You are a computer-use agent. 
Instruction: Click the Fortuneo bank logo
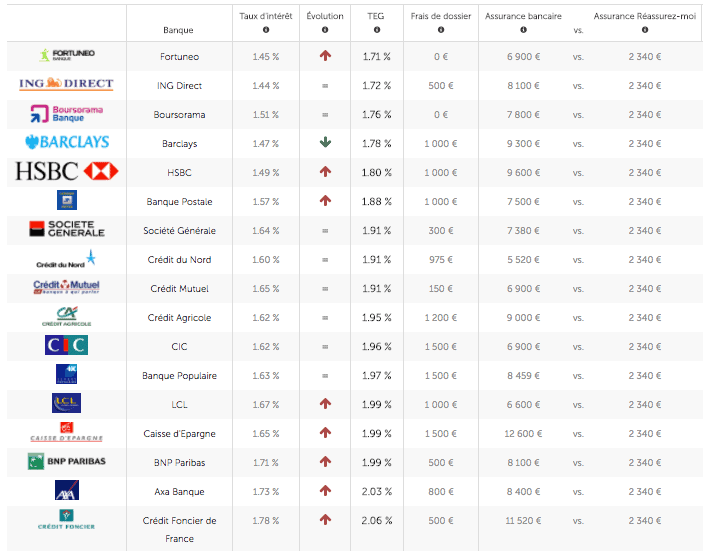[x=66, y=55]
